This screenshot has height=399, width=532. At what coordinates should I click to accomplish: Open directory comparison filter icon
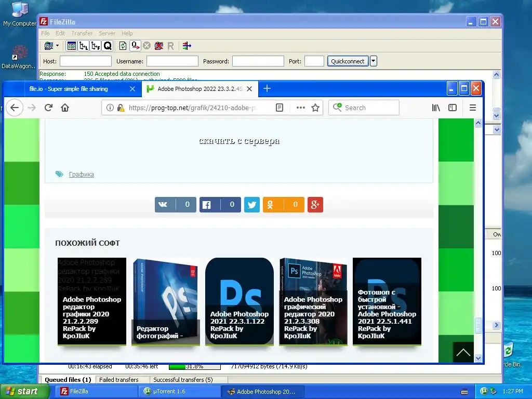pos(187,46)
